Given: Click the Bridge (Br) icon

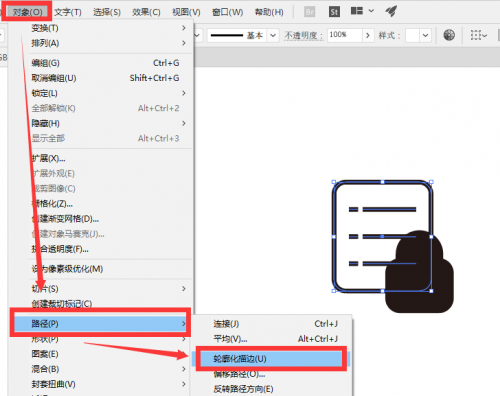Looking at the screenshot, I should [310, 12].
